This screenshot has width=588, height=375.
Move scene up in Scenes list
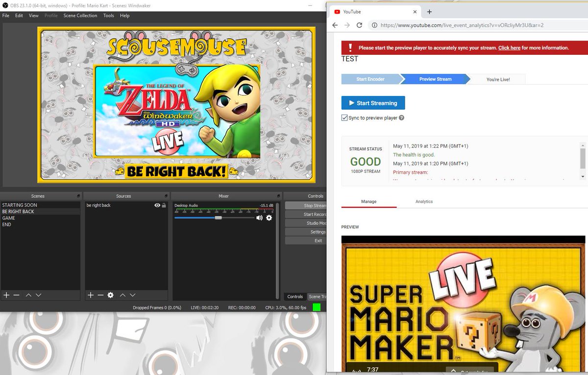click(28, 295)
